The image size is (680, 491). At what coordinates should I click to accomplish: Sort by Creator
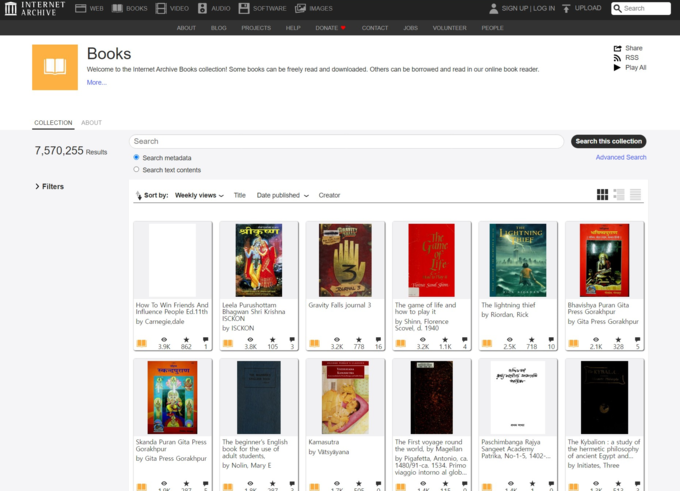pos(329,196)
